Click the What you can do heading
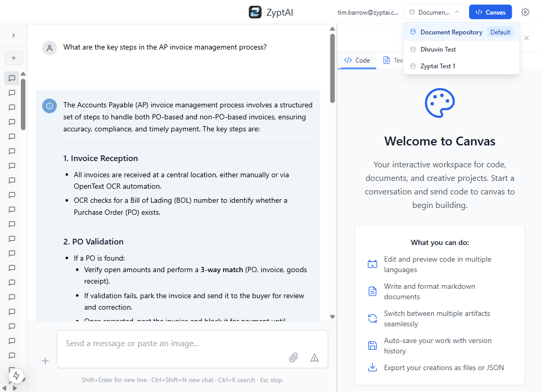Viewport: 542px width, 392px height. [x=440, y=243]
